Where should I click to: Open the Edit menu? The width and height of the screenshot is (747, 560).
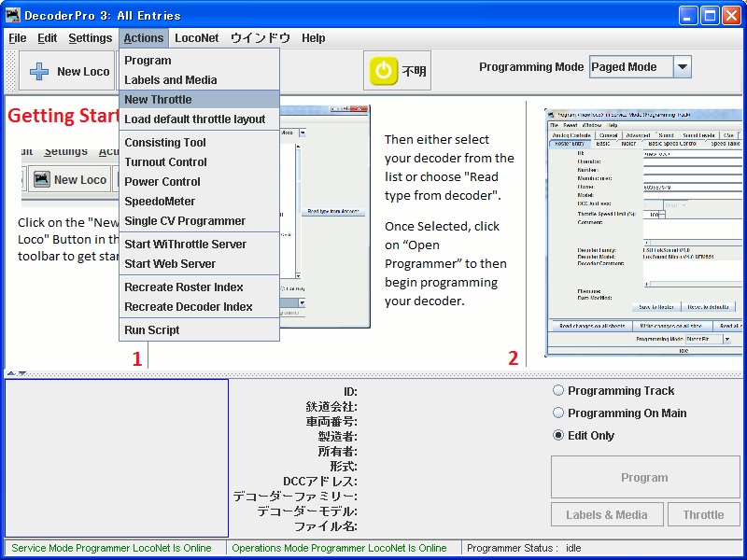48,38
